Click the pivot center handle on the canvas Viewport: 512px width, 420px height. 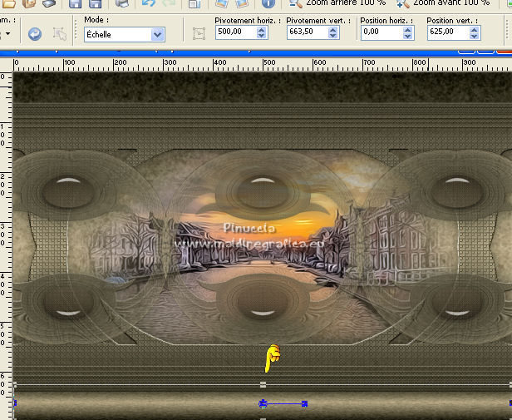click(x=263, y=403)
